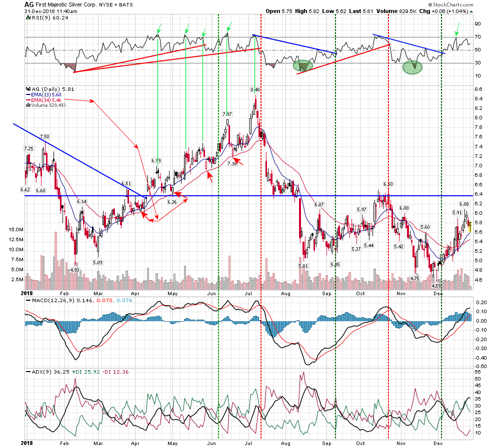Click the 4.59 low price label

(x=436, y=286)
